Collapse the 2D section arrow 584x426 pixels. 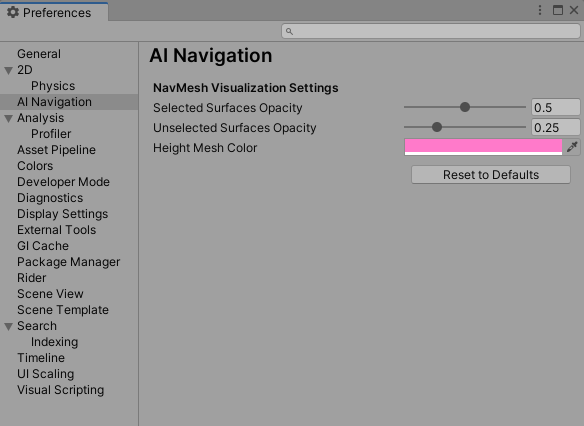point(9,70)
